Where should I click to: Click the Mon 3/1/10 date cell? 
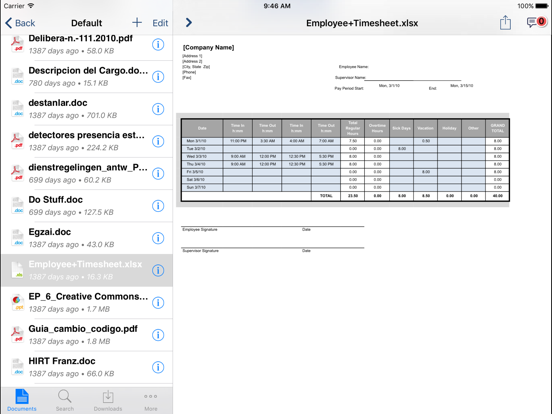[202, 141]
